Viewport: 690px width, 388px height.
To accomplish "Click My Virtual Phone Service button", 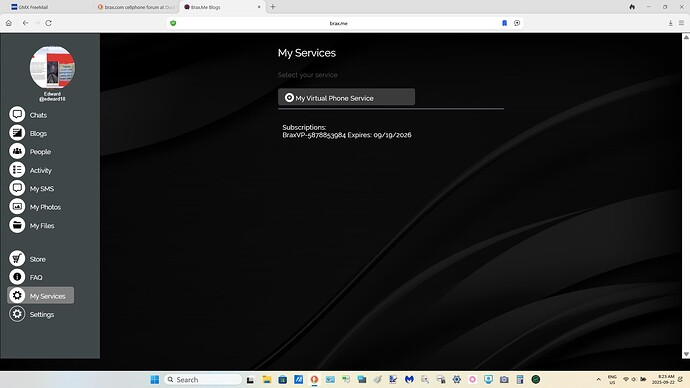I will (346, 97).
